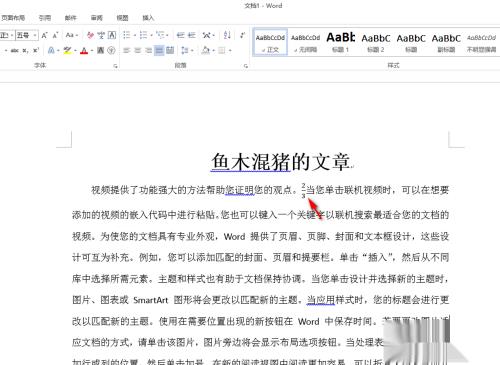Image resolution: width=500 pixels, height=365 pixels.
Task: Apply yellow text highlight color
Action: pyautogui.click(x=67, y=50)
